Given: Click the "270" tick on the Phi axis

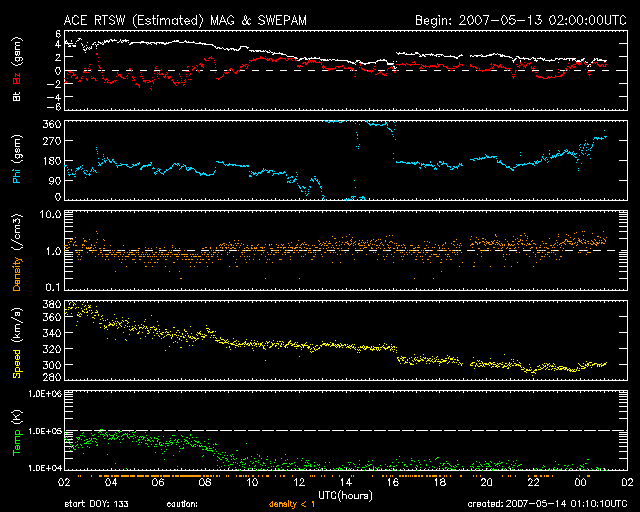Looking at the screenshot, I should click(52, 141).
